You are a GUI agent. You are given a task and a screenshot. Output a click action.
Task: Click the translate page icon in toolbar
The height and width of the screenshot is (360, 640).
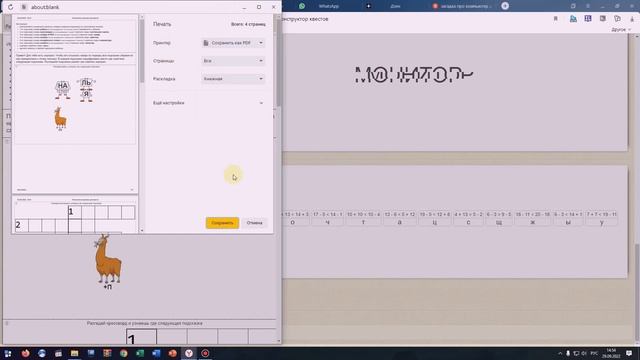[573, 19]
